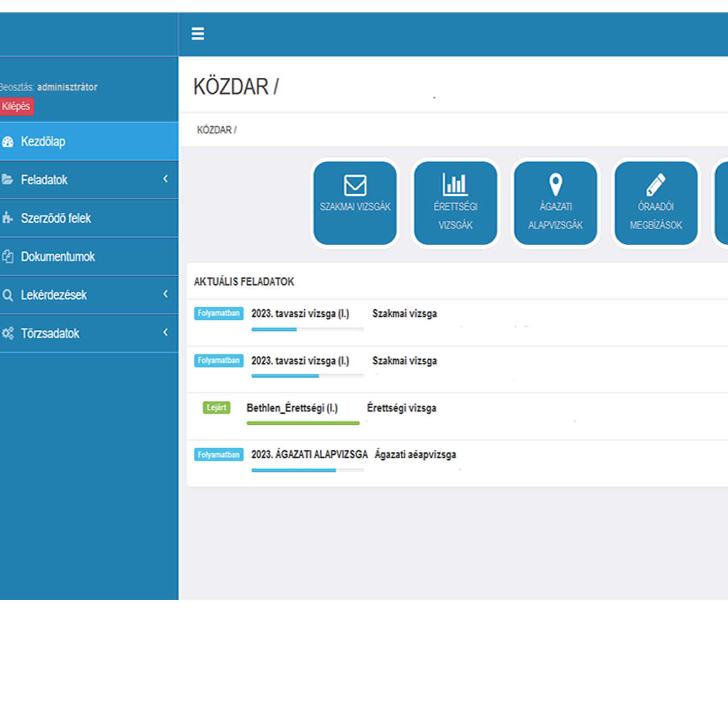Viewport: 728px width, 728px height.
Task: Go to Szerződő felek menu item
Action: point(56,218)
